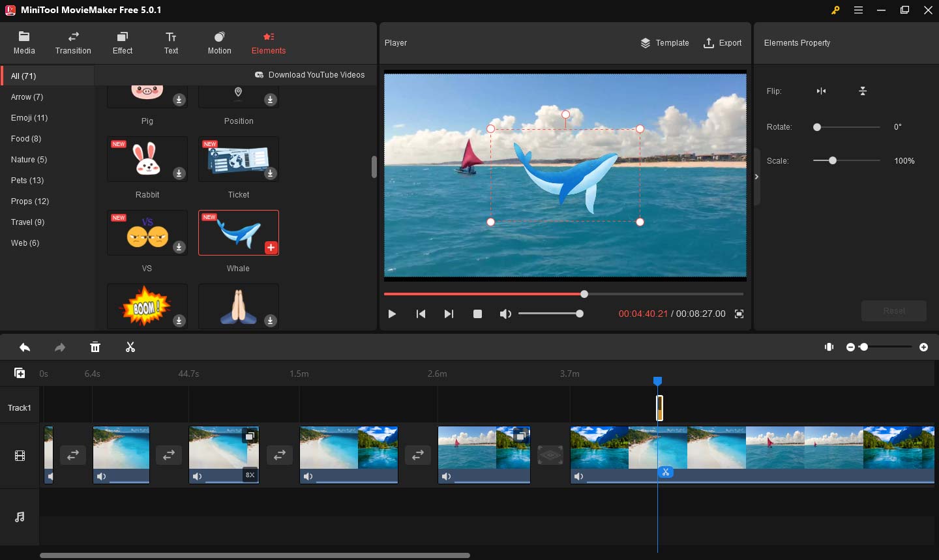
Task: Flip the Whale element horizontally
Action: click(x=821, y=91)
